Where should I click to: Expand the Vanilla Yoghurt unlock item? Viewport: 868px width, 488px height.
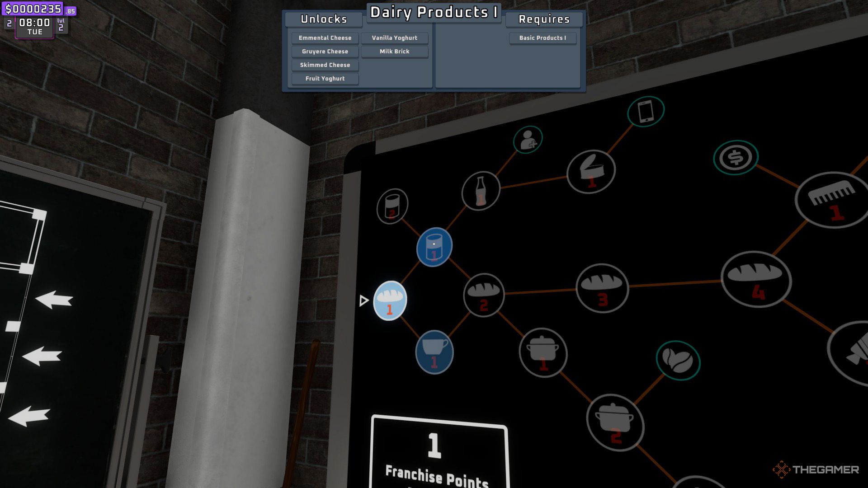394,38
